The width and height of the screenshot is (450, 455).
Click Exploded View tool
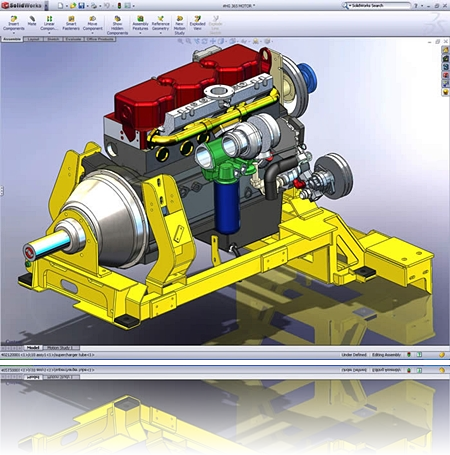point(197,23)
